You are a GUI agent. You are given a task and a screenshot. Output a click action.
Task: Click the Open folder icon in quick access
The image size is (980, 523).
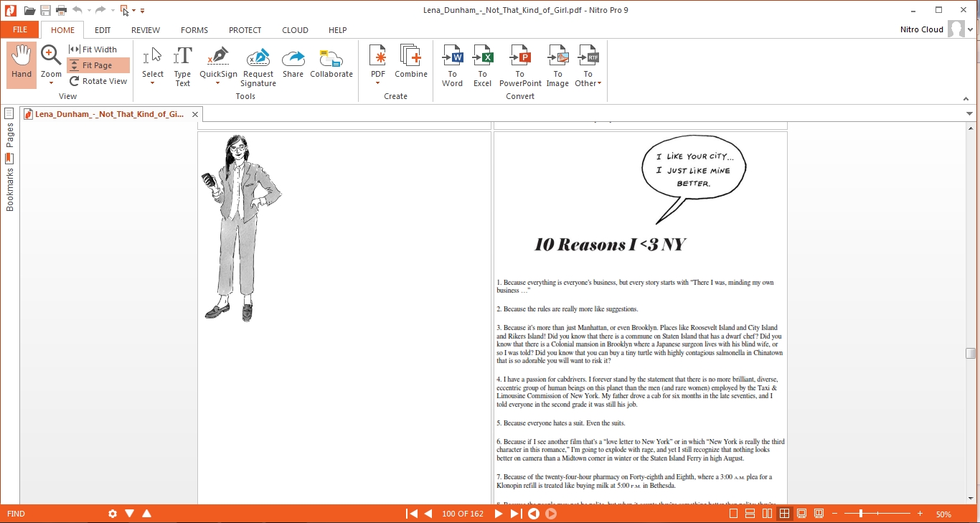[29, 10]
